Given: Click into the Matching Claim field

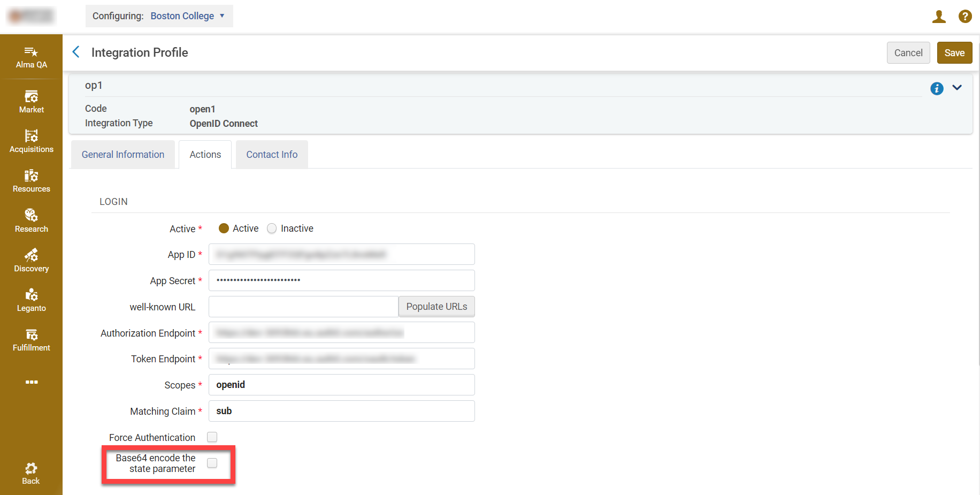Looking at the screenshot, I should pos(342,411).
